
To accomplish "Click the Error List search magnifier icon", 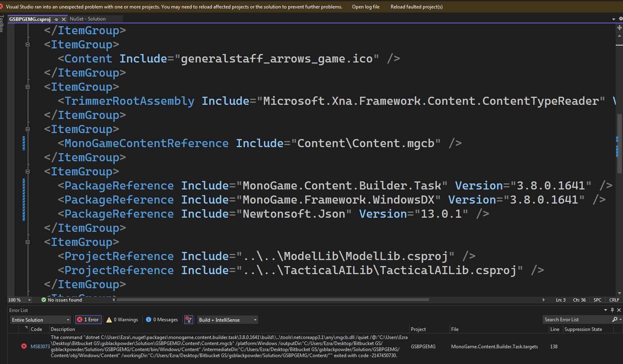I will tap(615, 320).
